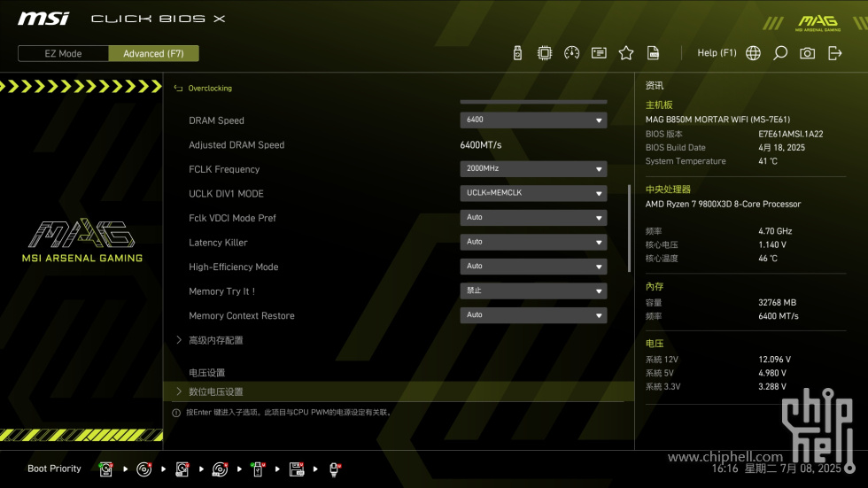
Task: Expand 数位电压设置 submenu
Action: pyautogui.click(x=215, y=391)
